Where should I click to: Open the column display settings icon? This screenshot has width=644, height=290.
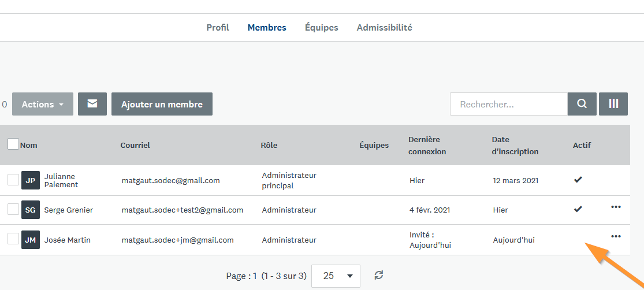click(x=613, y=104)
